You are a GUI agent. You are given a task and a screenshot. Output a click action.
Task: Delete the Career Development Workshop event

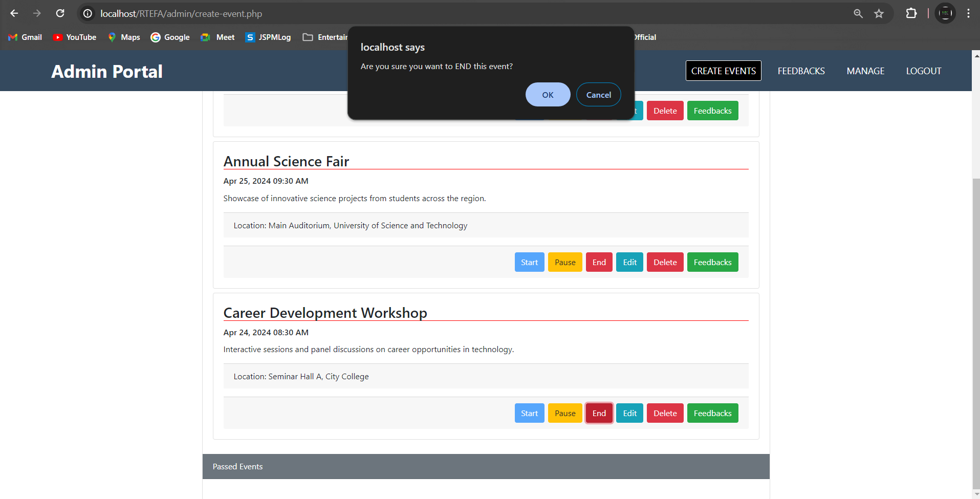click(665, 413)
